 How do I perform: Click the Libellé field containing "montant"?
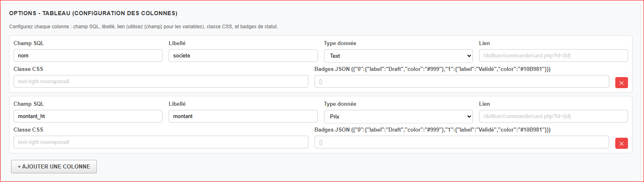click(x=243, y=116)
